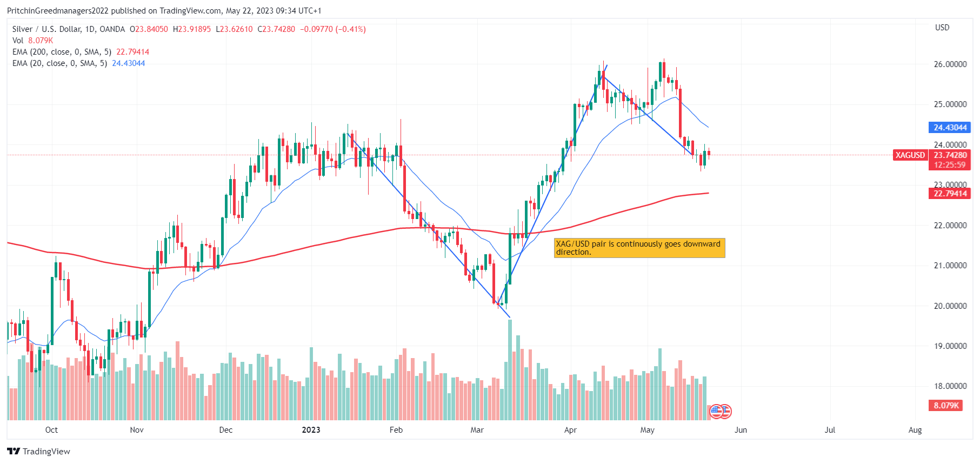Click the 22.79414 EMA 200 axis label
This screenshot has height=463, width=980.
coord(950,194)
